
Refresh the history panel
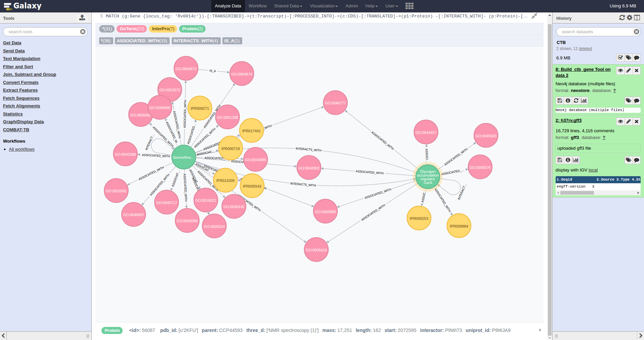click(x=622, y=18)
